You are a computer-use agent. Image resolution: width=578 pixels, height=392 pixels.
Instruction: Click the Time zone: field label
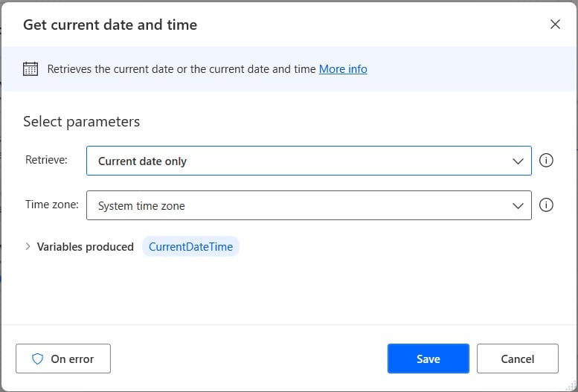coord(52,205)
